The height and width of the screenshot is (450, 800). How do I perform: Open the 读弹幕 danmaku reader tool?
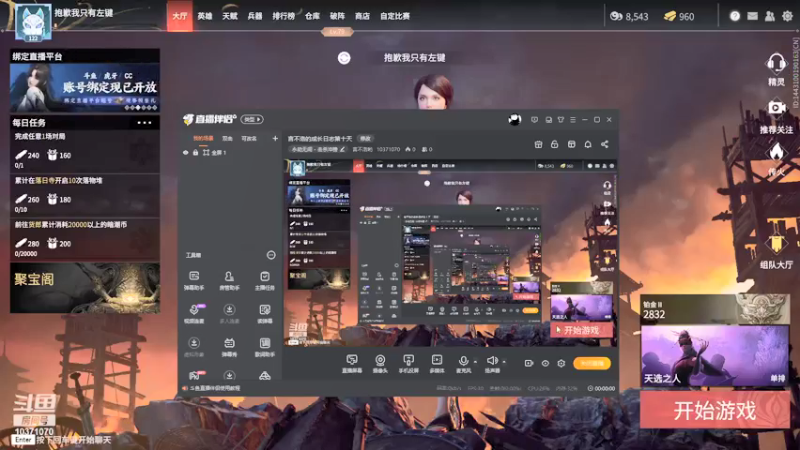click(264, 314)
